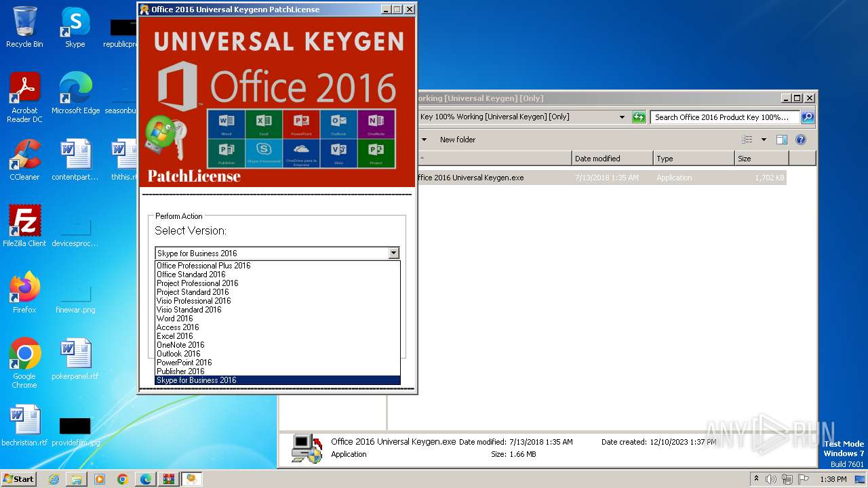Viewport: 868px width, 488px height.
Task: Pick Visio Professional 2016 entry
Action: pos(277,301)
